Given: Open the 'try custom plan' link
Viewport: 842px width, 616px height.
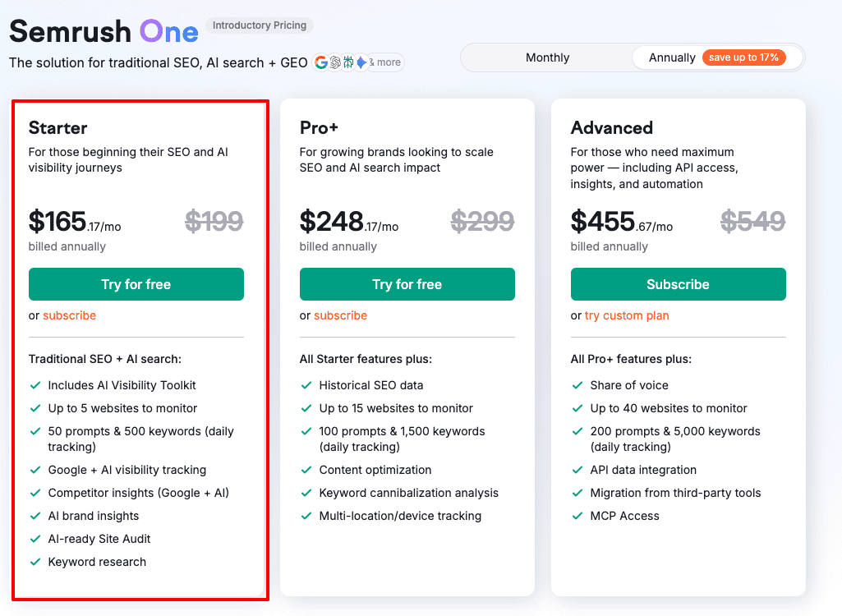Looking at the screenshot, I should tap(627, 315).
